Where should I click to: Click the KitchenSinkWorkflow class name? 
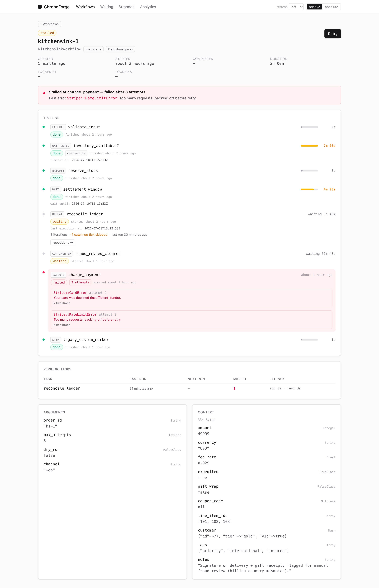coord(60,49)
